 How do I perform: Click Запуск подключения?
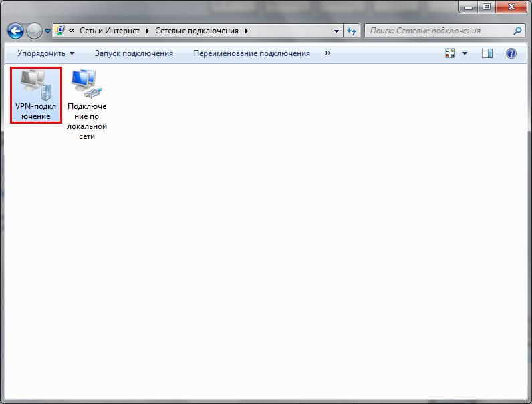tap(134, 53)
